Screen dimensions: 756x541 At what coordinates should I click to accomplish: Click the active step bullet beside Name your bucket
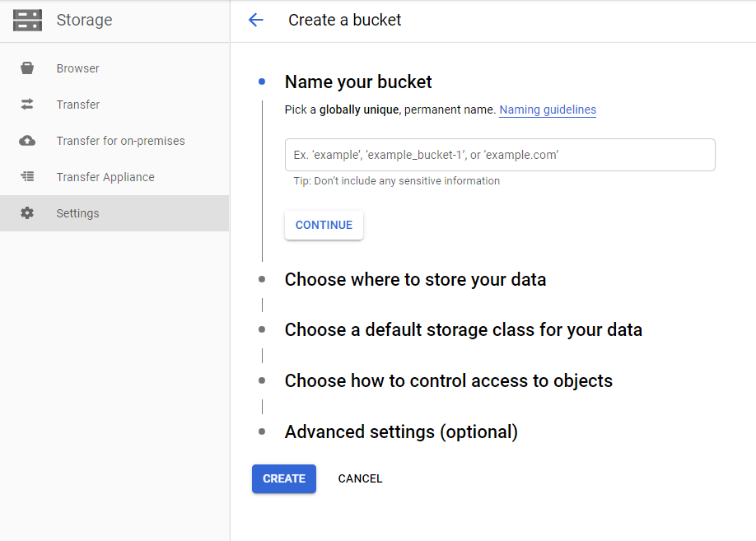click(261, 82)
